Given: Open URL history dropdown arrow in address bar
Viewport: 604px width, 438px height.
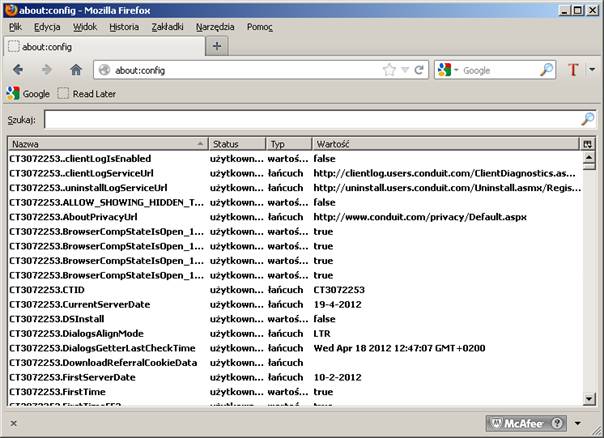Looking at the screenshot, I should coord(405,70).
